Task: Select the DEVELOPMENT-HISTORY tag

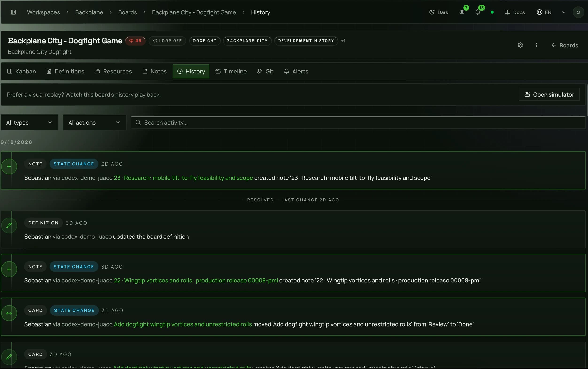Action: click(x=306, y=41)
